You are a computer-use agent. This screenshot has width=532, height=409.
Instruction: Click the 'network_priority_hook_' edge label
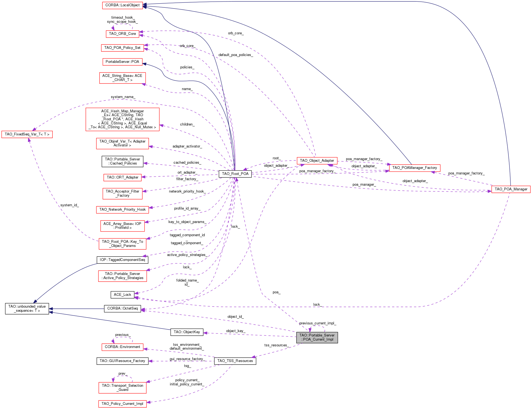coord(187,191)
